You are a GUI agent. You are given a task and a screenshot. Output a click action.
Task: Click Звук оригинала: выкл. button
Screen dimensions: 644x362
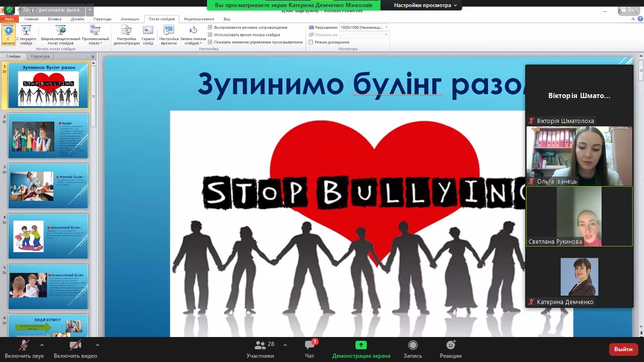tap(52, 10)
